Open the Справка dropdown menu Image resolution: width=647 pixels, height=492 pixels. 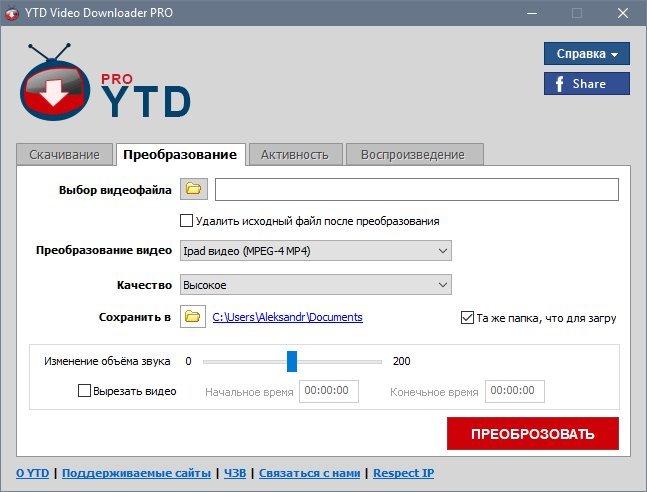point(586,54)
